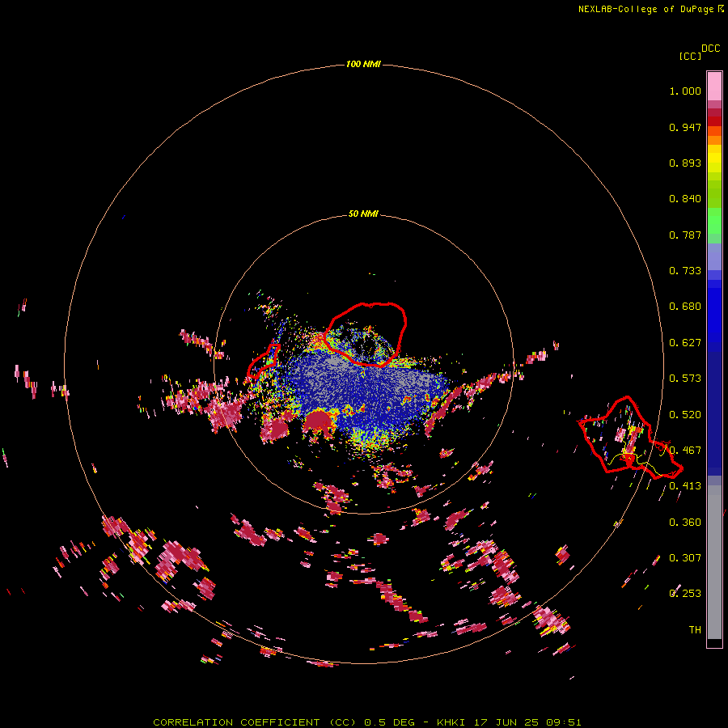
Task: Click the [CC] legend unit label
Action: click(690, 56)
